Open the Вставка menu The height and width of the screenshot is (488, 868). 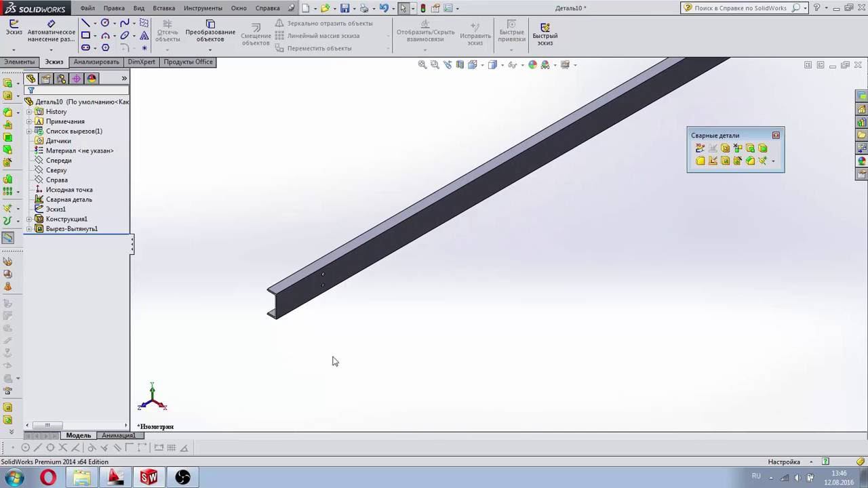pos(164,8)
